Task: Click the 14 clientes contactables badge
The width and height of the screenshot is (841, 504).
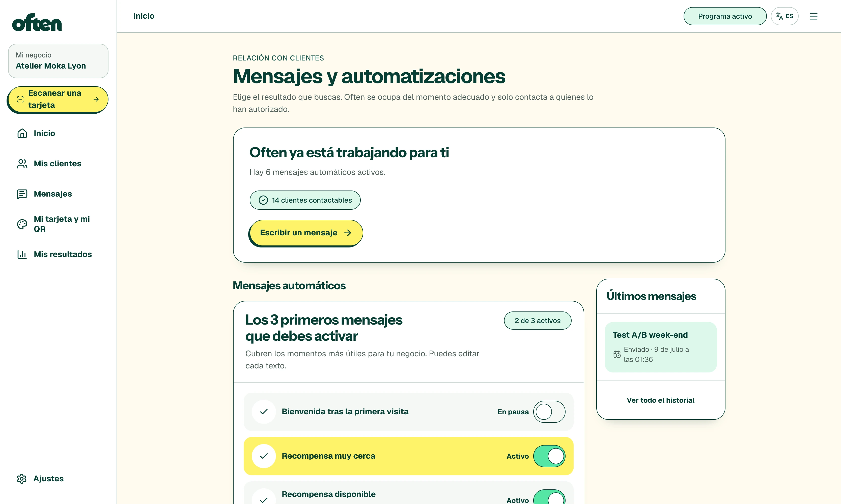Action: 305,200
